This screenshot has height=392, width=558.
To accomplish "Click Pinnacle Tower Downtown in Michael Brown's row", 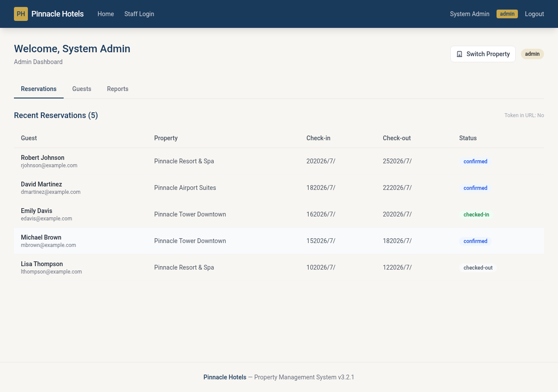I will (x=190, y=241).
